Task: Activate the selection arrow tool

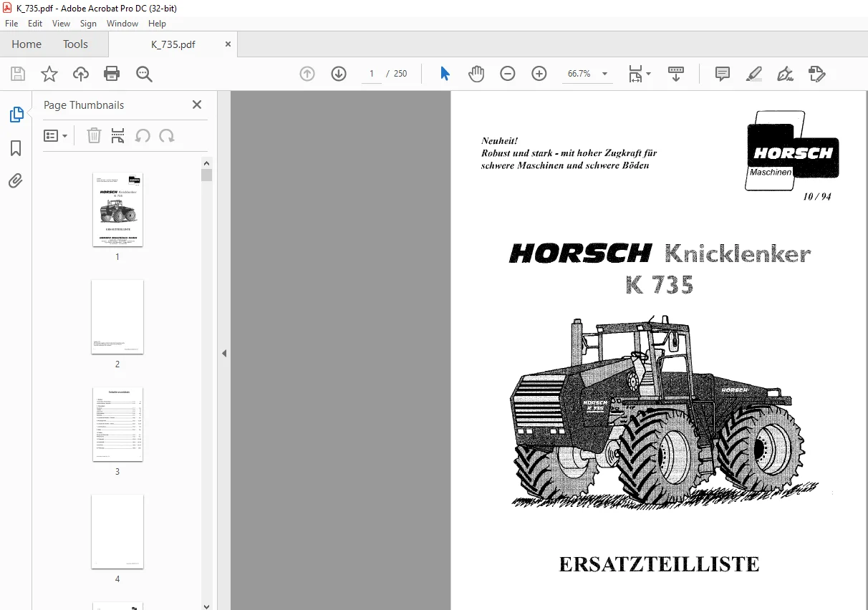Action: point(445,74)
